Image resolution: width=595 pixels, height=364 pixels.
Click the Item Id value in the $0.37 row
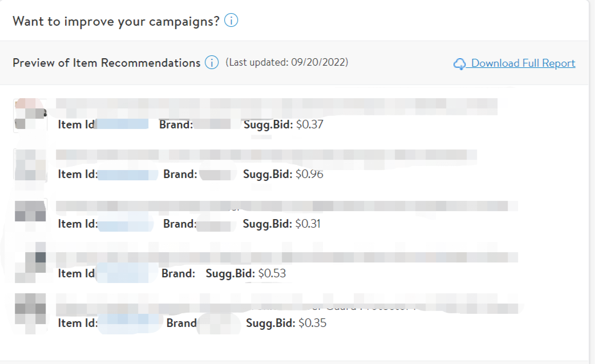point(122,124)
